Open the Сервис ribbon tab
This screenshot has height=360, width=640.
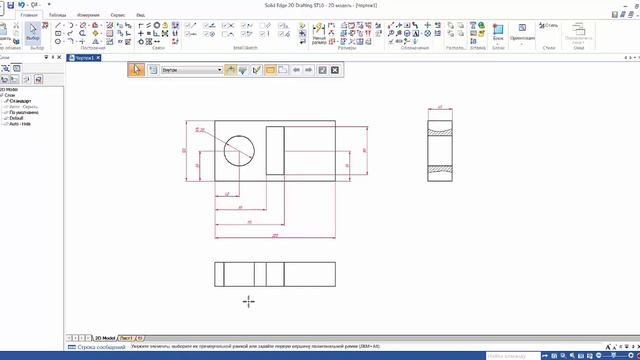118,15
